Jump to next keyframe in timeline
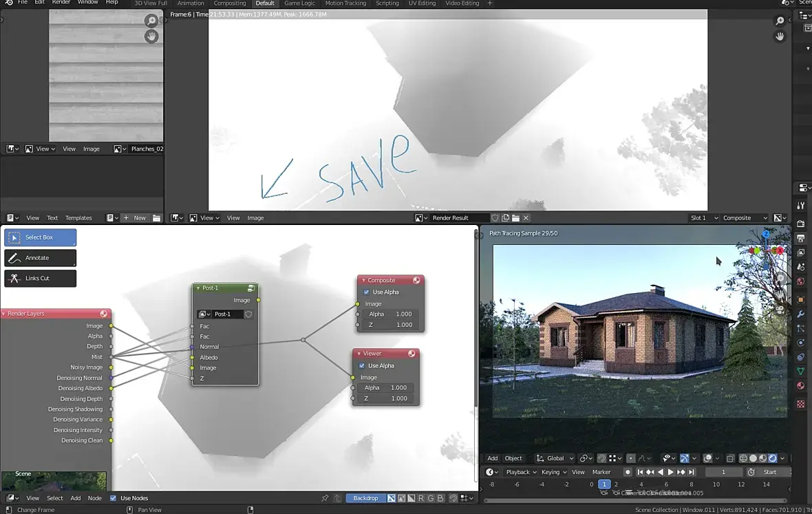Screen dimensions: 812x514 pos(681,472)
